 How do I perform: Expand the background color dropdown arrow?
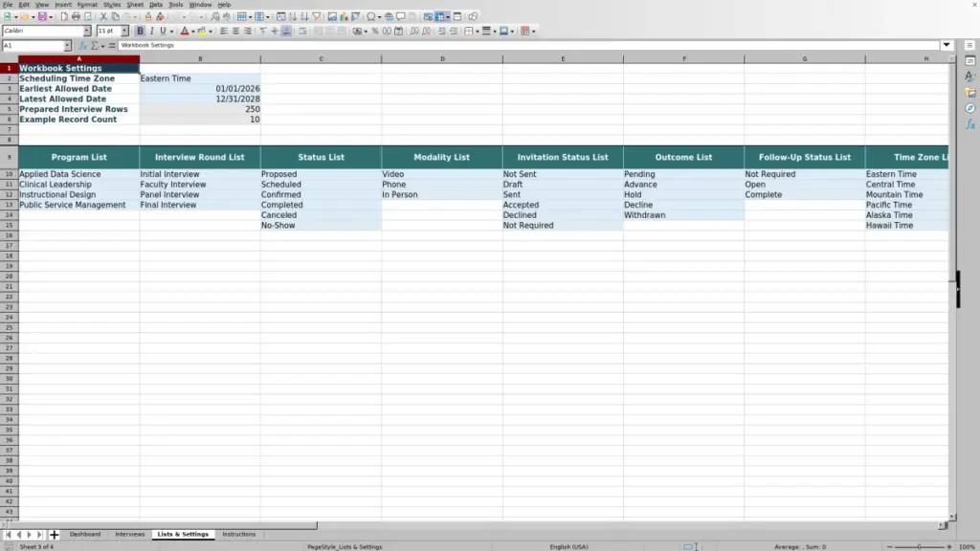(x=211, y=32)
